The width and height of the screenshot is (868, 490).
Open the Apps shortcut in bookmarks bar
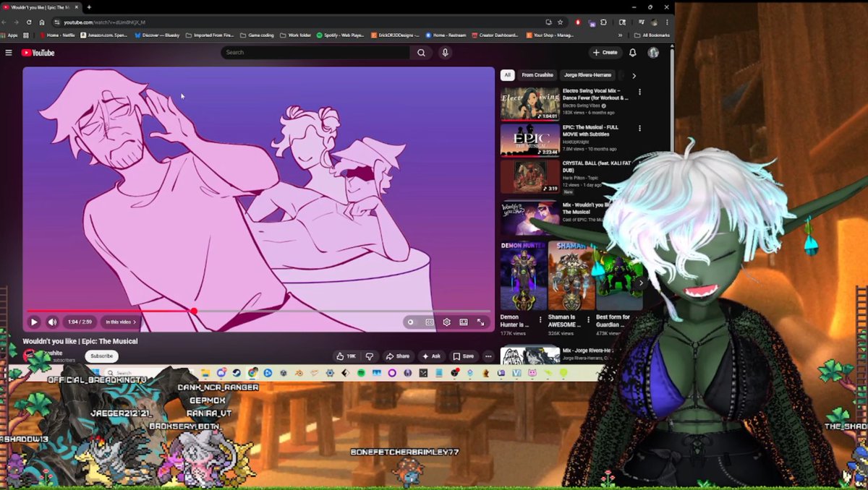tap(9, 35)
